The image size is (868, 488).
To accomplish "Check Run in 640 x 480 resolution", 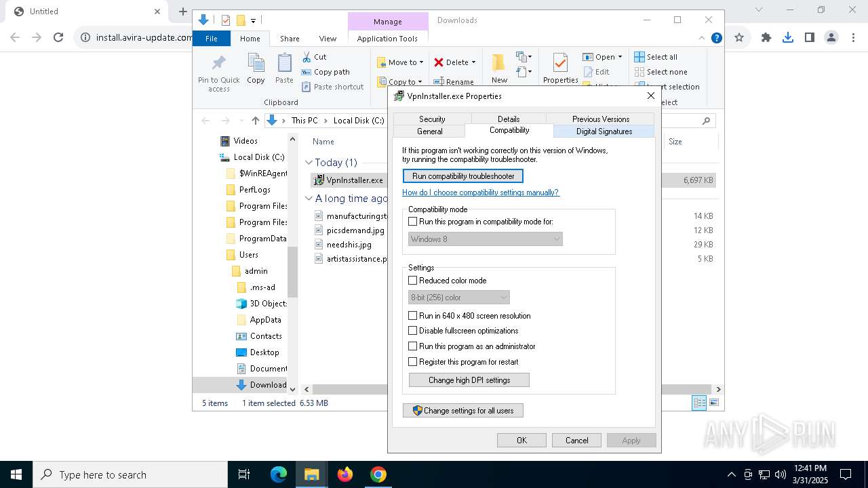I will point(412,315).
